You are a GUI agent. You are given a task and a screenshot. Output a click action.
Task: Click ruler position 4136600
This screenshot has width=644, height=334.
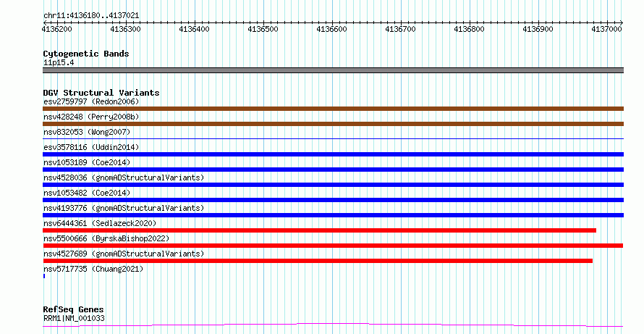(x=331, y=29)
